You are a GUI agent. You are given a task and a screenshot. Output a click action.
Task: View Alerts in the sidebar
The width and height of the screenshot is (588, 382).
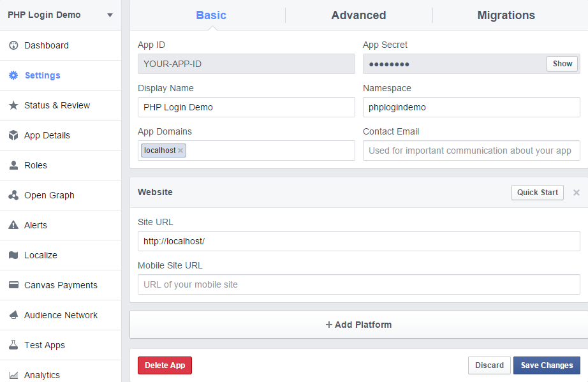[x=61, y=225]
